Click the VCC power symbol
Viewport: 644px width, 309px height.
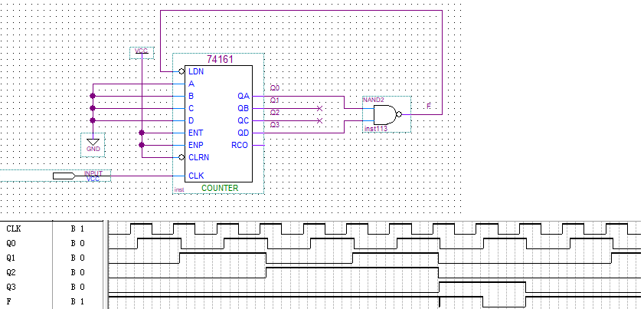coord(142,53)
